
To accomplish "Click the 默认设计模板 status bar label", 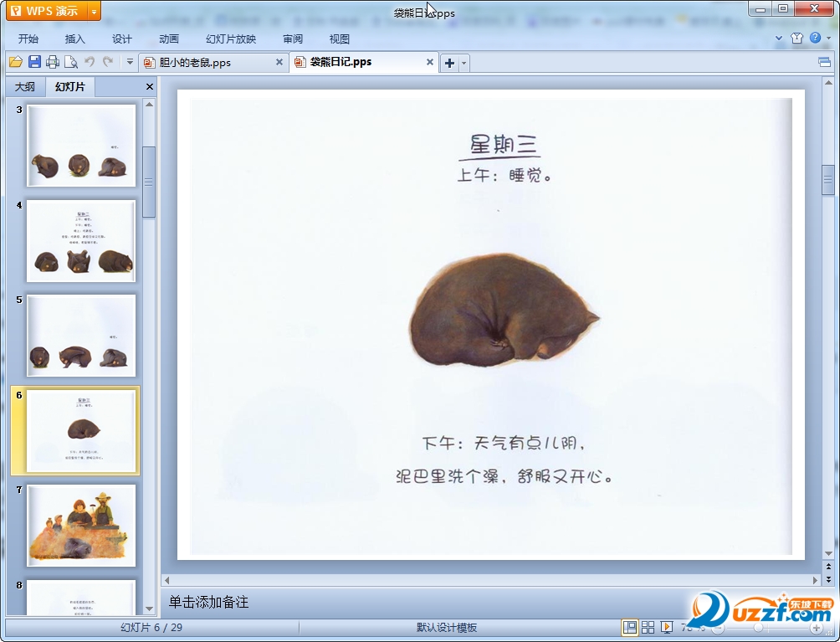I will tap(447, 628).
